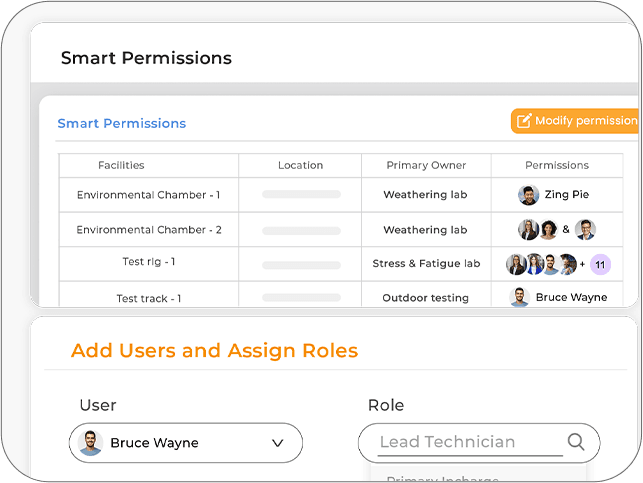Viewport: 643px width, 483px height.
Task: Click the Primary Owner column header
Action: 426,165
